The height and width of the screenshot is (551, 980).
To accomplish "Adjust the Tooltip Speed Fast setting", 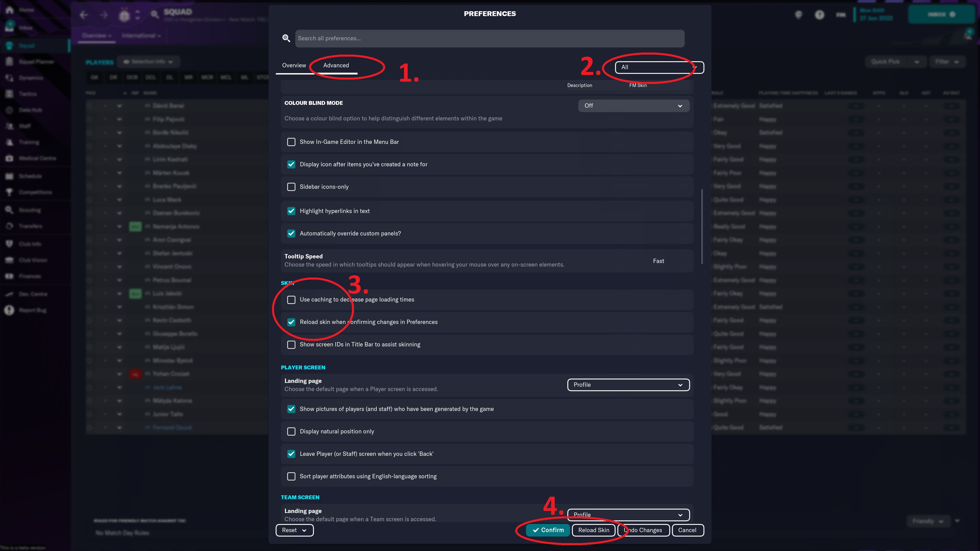I will pyautogui.click(x=658, y=261).
